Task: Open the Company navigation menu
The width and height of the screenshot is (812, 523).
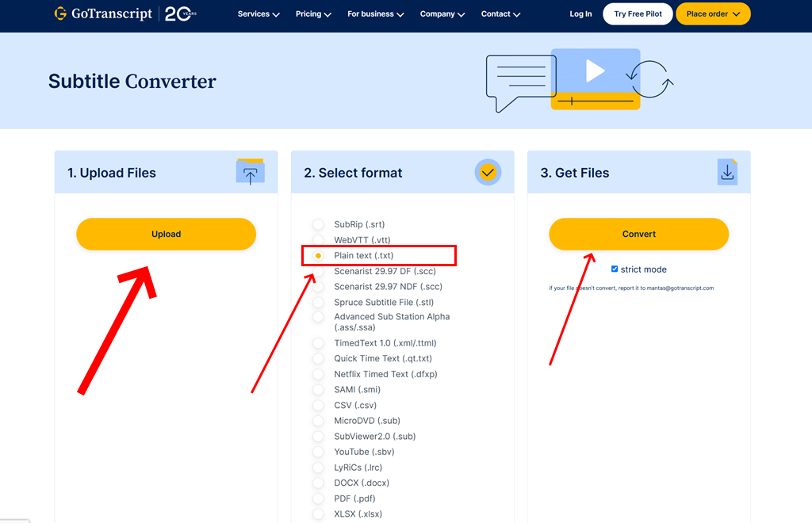Action: tap(442, 14)
